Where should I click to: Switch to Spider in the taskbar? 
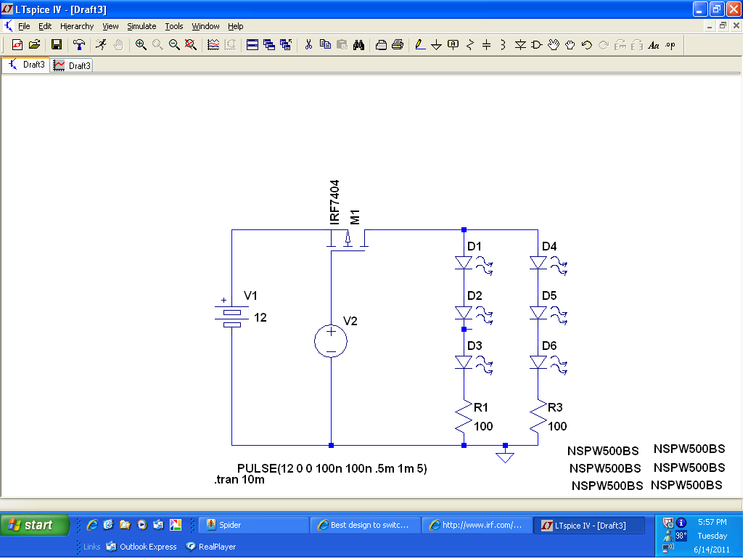tap(254, 525)
